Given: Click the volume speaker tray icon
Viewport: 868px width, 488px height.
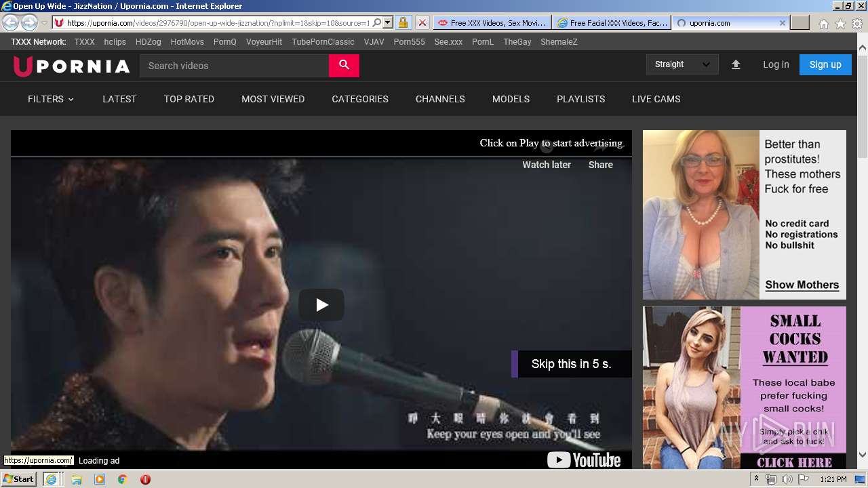Looking at the screenshot, I should point(787,479).
